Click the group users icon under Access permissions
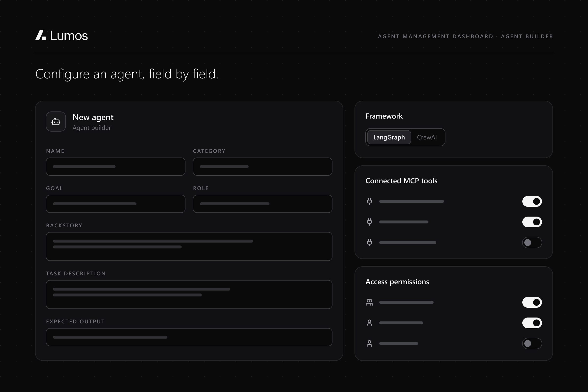 [369, 302]
